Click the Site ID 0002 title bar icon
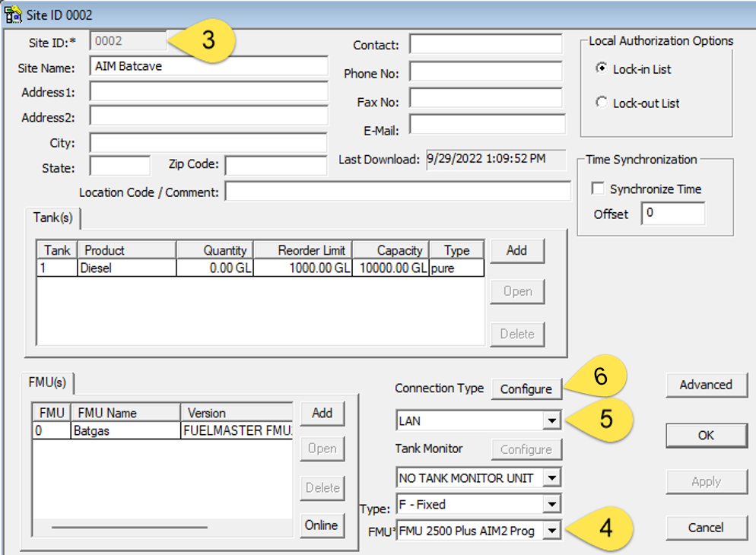The width and height of the screenshot is (756, 555). pos(13,14)
